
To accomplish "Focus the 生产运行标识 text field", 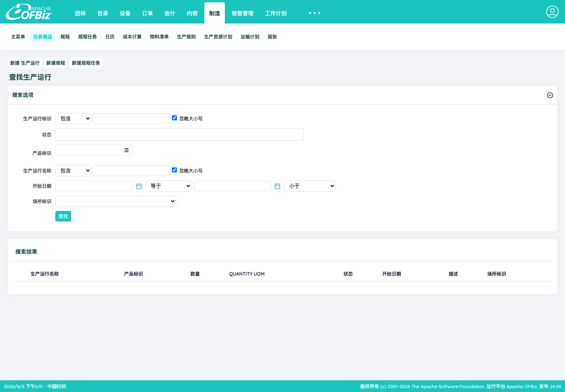I will [x=131, y=118].
